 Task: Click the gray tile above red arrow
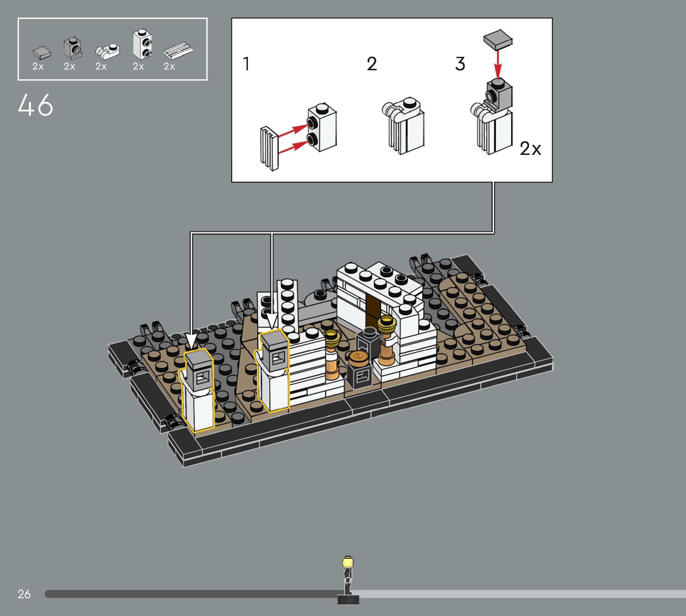(x=497, y=39)
